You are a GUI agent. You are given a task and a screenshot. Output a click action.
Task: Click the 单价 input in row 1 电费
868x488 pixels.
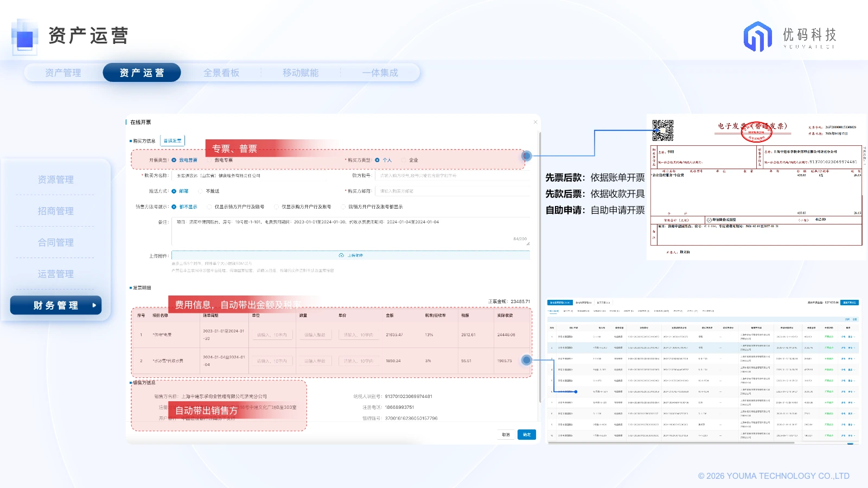click(x=359, y=335)
